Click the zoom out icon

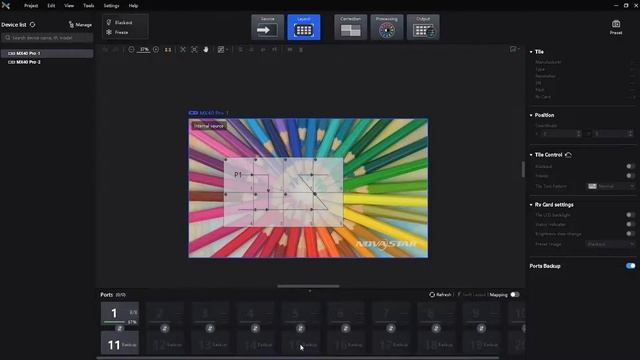coord(131,49)
